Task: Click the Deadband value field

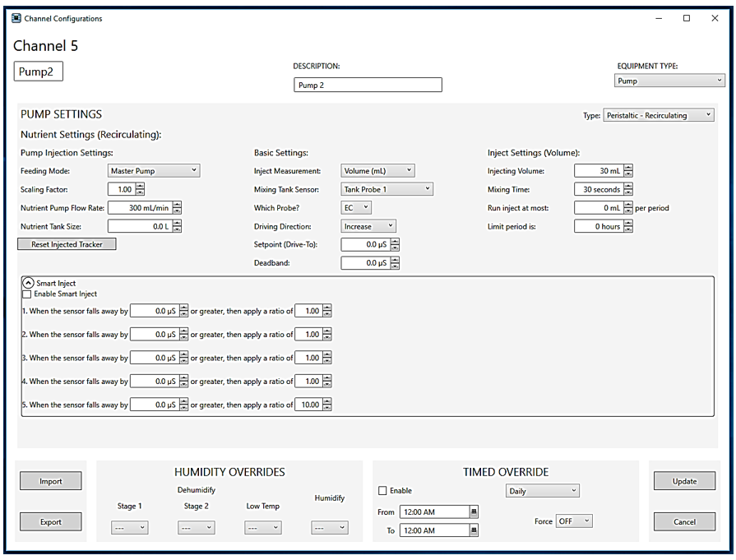Action: pos(366,263)
